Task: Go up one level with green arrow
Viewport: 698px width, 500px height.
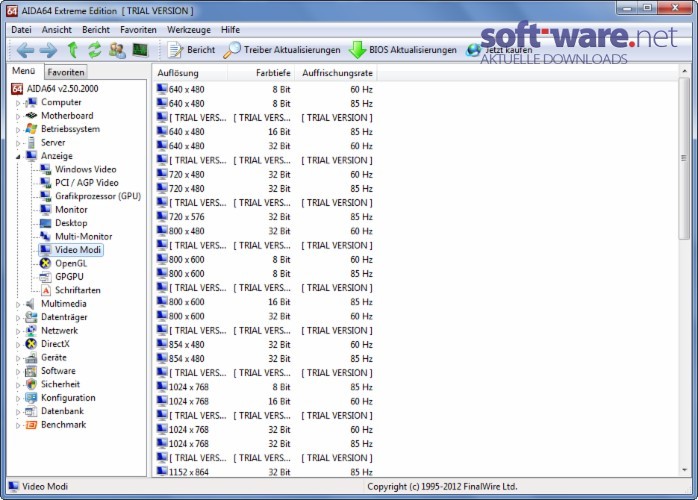Action: click(x=73, y=50)
